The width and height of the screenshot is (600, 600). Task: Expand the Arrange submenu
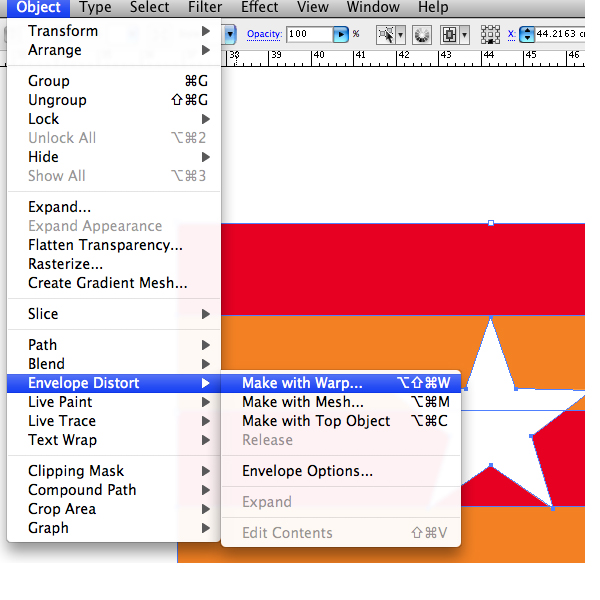[114, 50]
